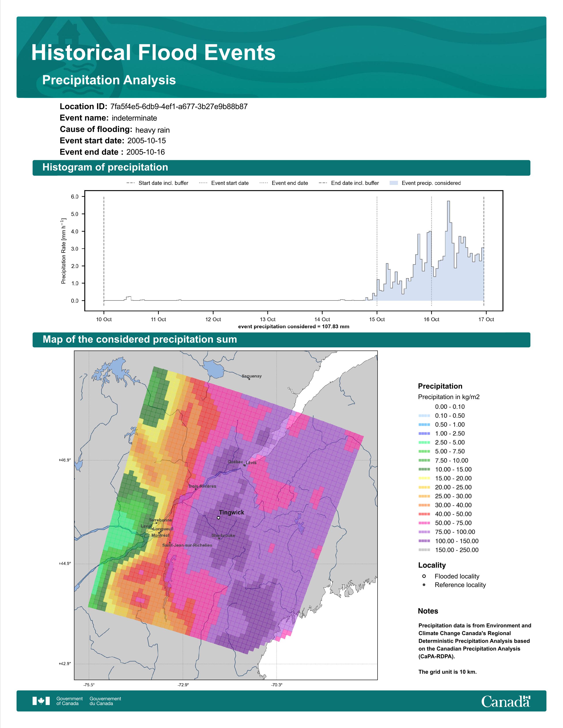Click the Location ID value text

tap(179, 107)
